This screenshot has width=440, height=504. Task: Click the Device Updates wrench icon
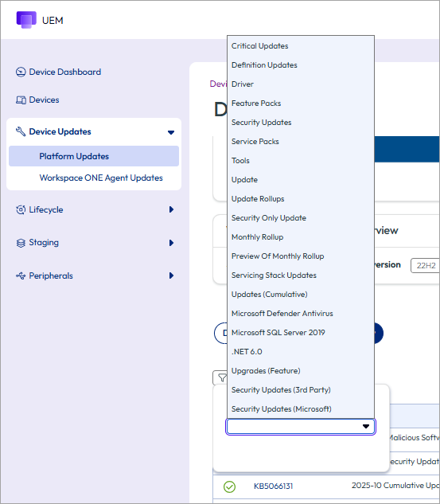(21, 131)
